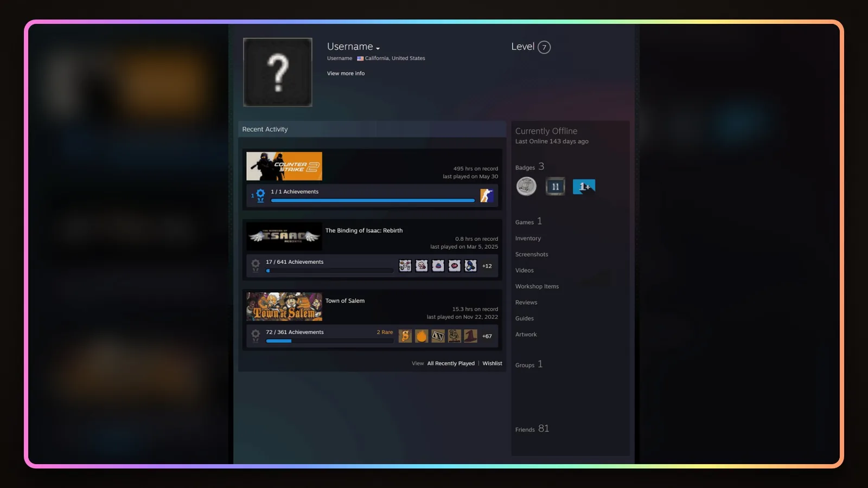Show the +67 more Salem achievements
This screenshot has height=488, width=868.
[x=487, y=336]
